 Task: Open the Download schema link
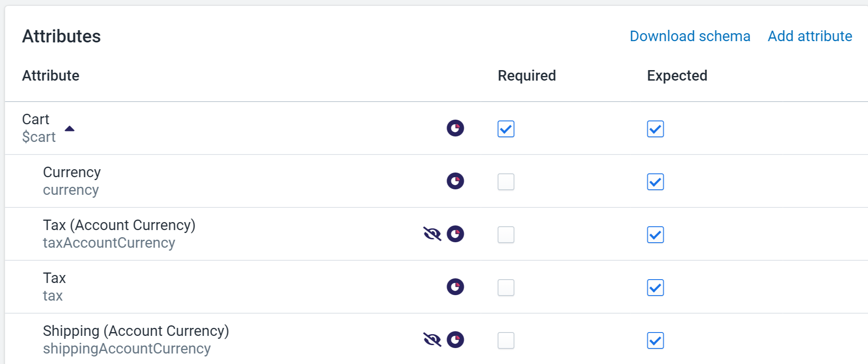pos(690,36)
